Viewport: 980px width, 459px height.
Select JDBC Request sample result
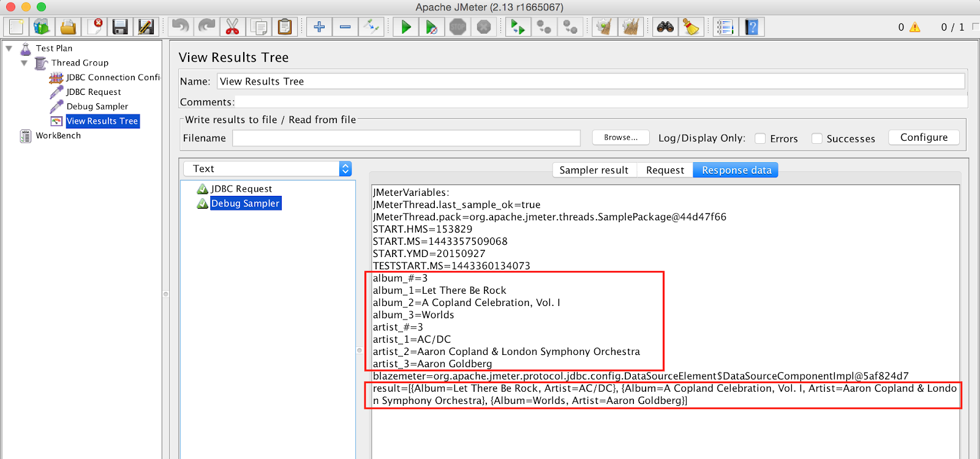pos(241,189)
